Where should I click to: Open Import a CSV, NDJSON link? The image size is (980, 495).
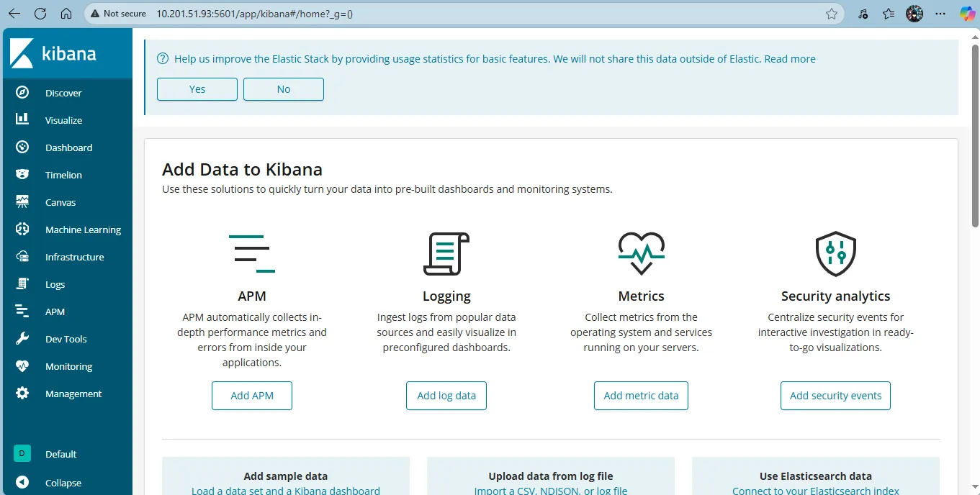point(551,491)
